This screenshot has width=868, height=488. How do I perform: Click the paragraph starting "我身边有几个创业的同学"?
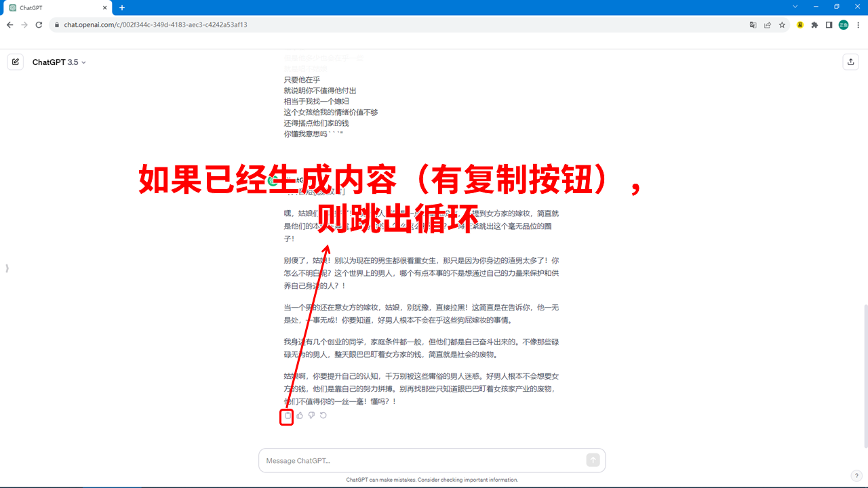421,348
